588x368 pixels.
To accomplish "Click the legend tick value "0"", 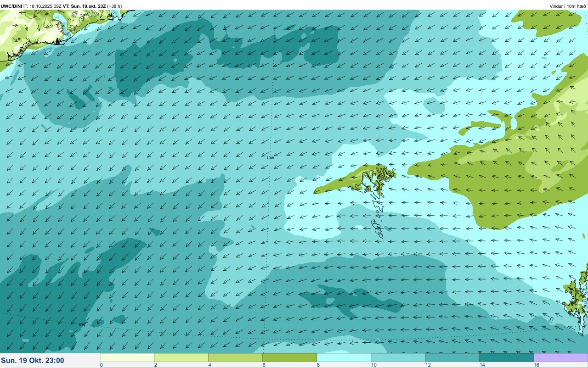I will 101,365.
